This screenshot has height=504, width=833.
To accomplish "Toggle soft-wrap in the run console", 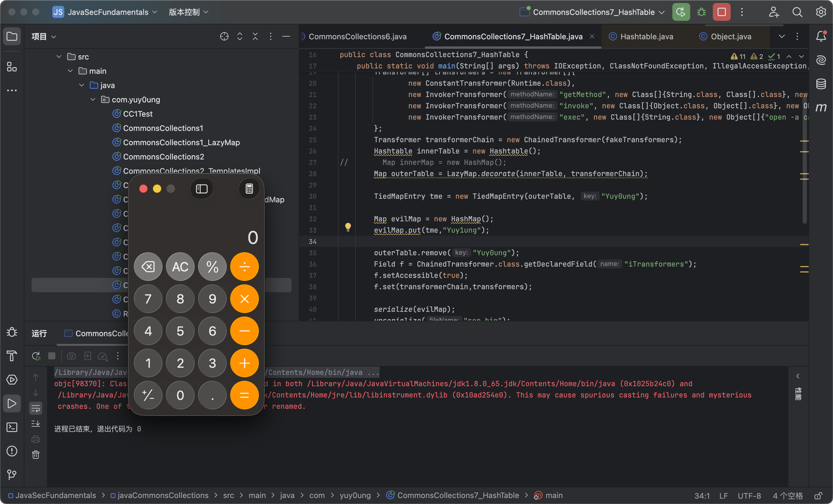I will (x=35, y=408).
